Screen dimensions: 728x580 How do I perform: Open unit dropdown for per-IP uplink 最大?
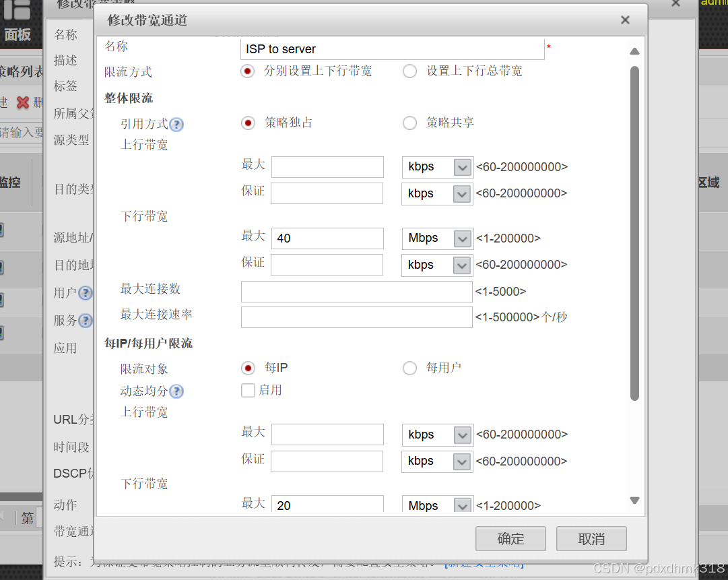tap(438, 434)
